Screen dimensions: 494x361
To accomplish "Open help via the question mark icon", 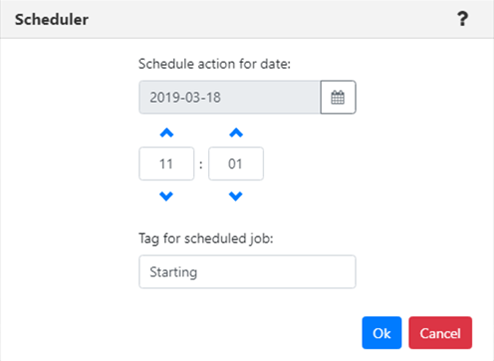I will click(462, 19).
